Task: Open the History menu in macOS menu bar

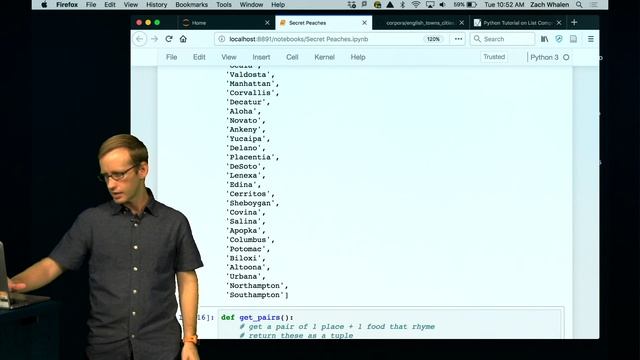Action: pyautogui.click(x=156, y=5)
